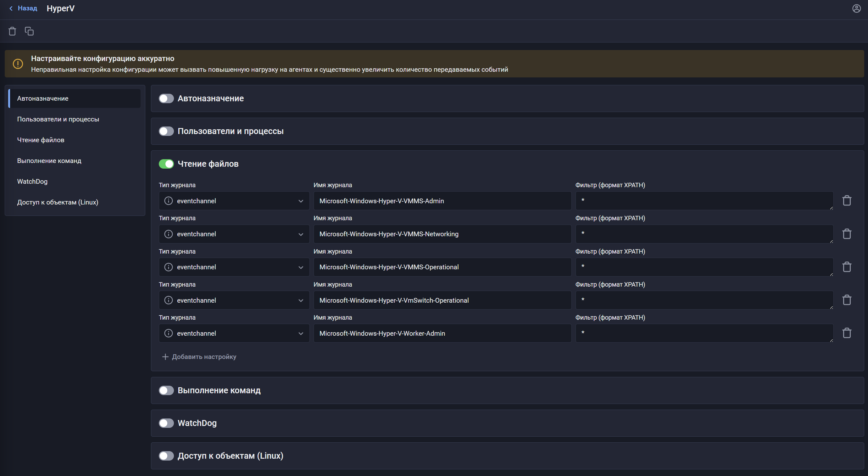Open journal type dropdown for Worker-Admin row
868x476 pixels.
[x=301, y=333]
